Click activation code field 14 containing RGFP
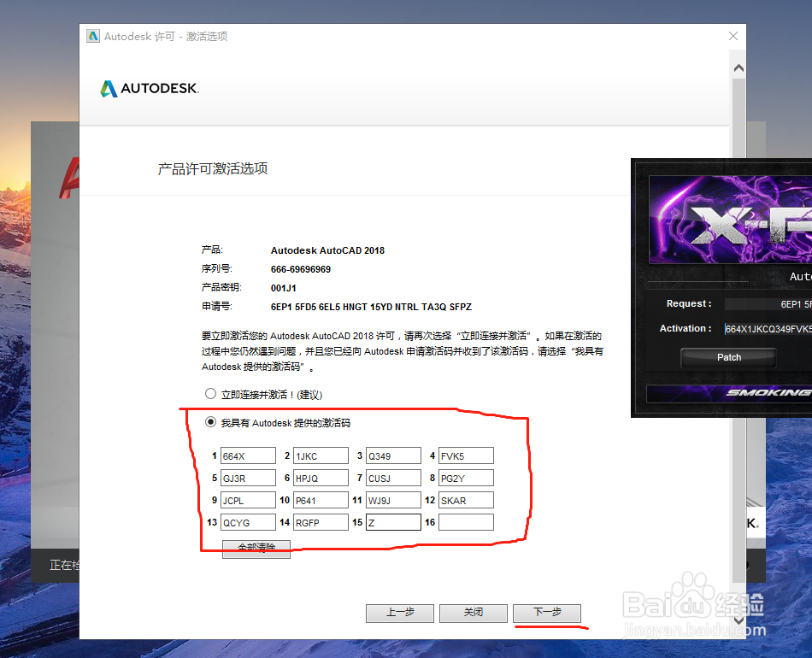Viewport: 812px width, 658px height. [321, 522]
